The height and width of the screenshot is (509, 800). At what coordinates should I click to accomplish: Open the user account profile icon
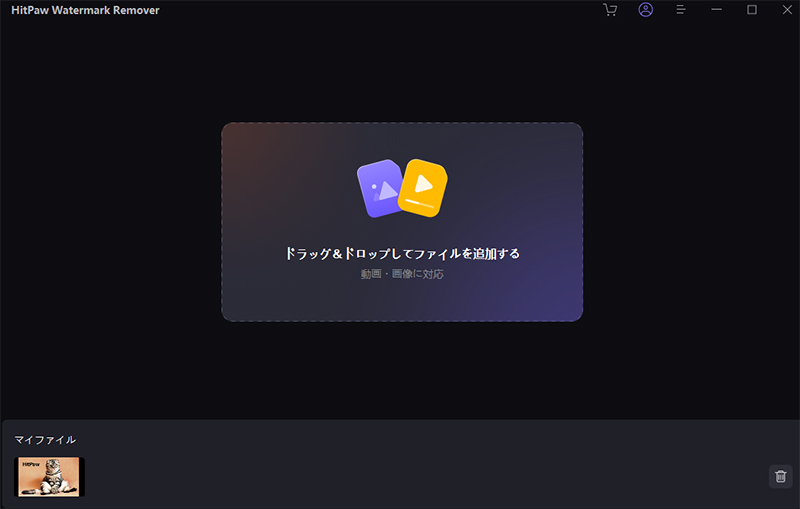click(645, 10)
